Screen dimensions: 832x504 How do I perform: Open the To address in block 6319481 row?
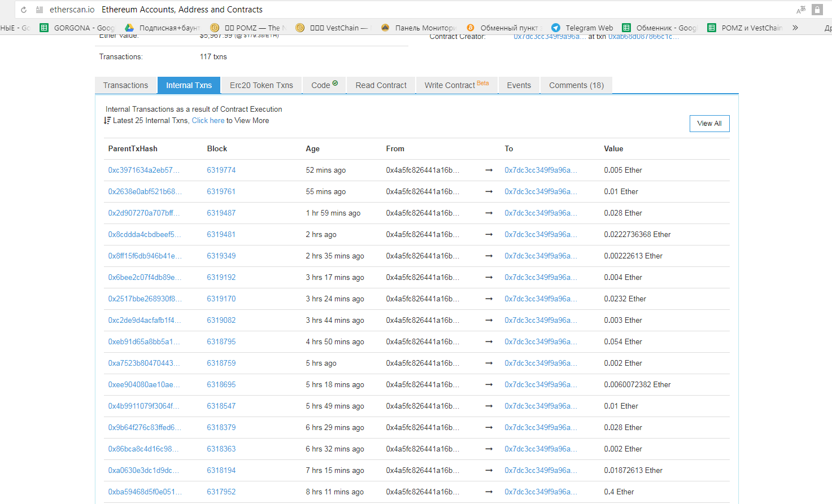pyautogui.click(x=541, y=234)
